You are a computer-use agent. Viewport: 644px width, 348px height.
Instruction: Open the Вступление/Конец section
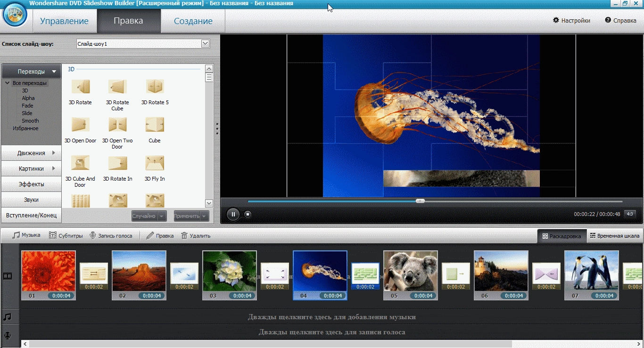(x=32, y=215)
